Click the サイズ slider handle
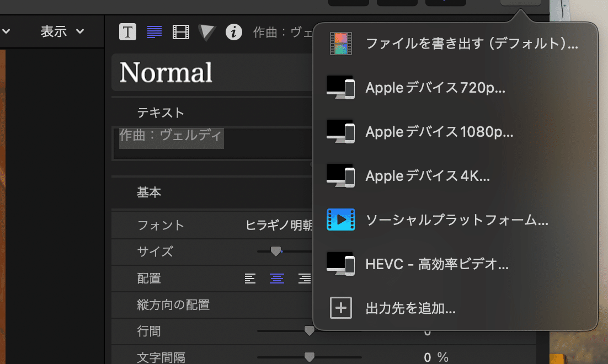 click(x=276, y=251)
